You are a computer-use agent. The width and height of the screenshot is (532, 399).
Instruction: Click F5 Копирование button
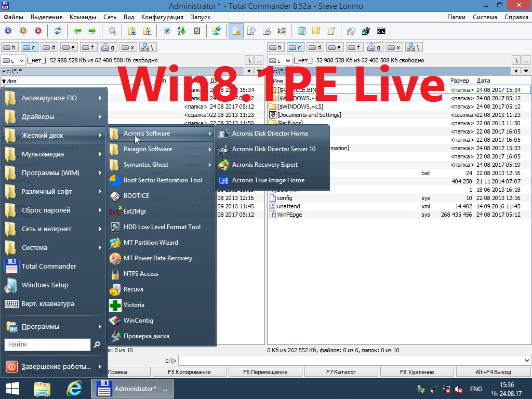click(189, 372)
